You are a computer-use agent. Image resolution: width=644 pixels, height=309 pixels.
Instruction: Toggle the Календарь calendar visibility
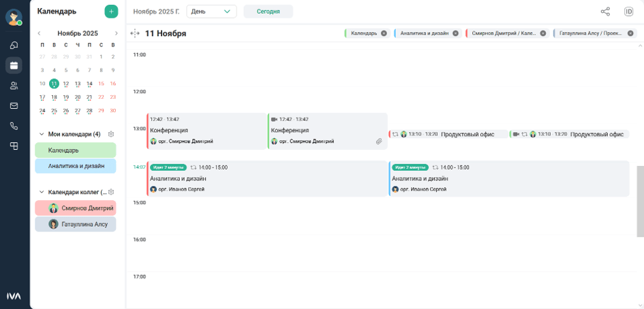click(76, 150)
